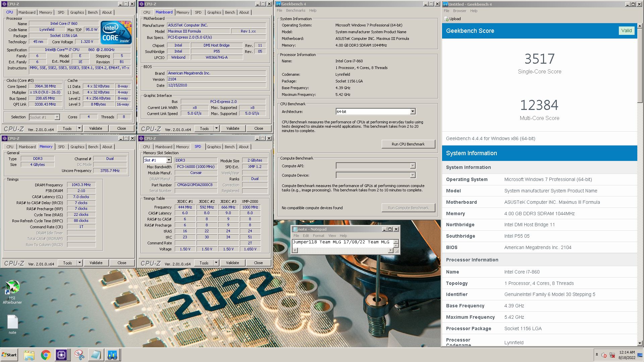Click the part number CMG6GX3M3A2000C8
Viewport: 644px width, 362px height.
tap(196, 185)
